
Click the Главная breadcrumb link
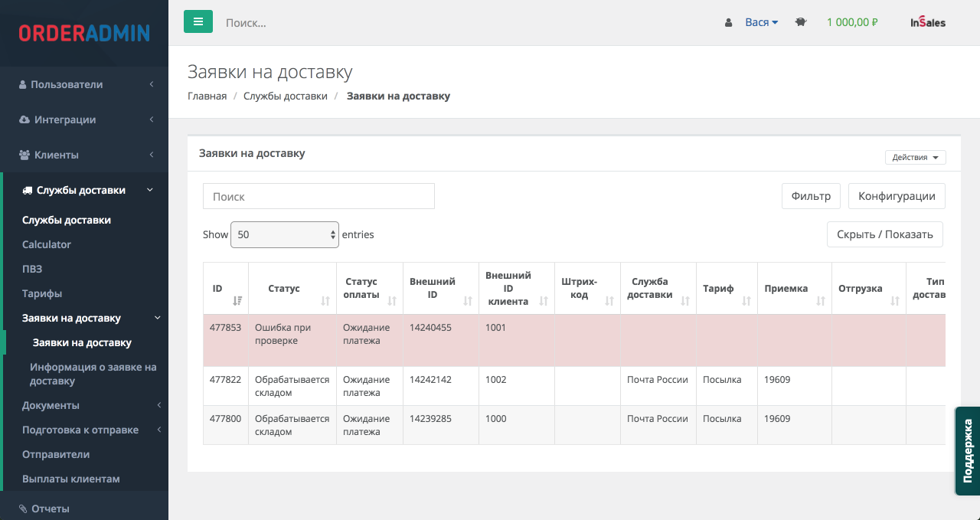[x=207, y=96]
